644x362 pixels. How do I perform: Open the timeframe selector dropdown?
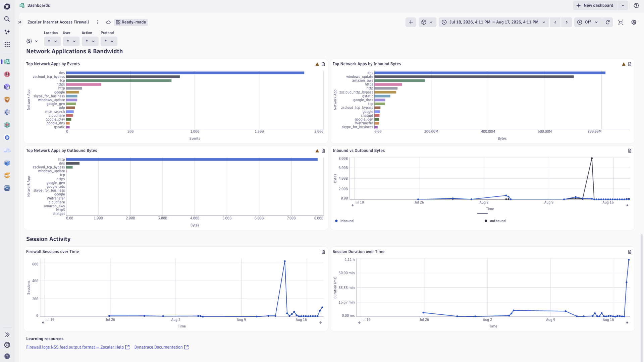pyautogui.click(x=494, y=22)
